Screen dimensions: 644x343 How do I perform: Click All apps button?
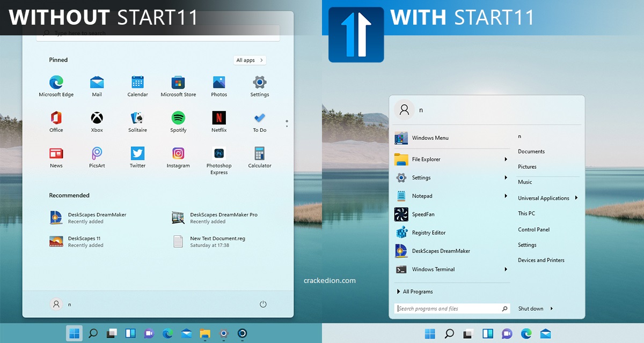coord(250,60)
